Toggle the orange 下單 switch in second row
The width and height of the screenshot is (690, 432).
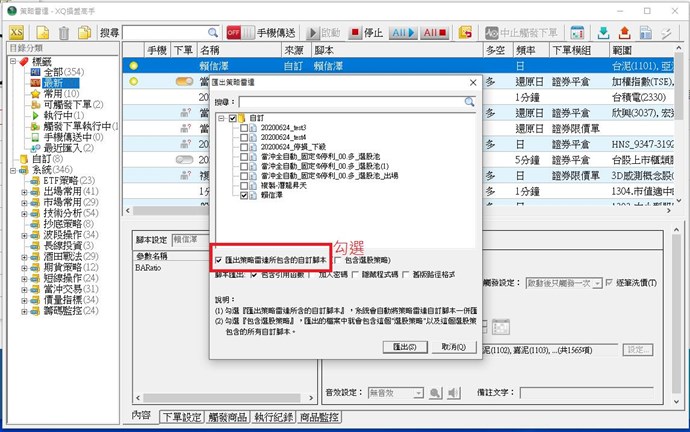[184, 81]
